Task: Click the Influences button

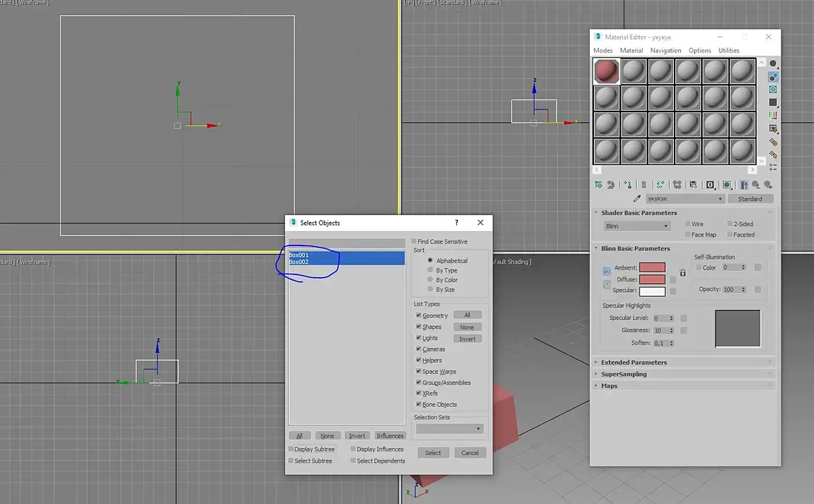Action: pyautogui.click(x=390, y=436)
